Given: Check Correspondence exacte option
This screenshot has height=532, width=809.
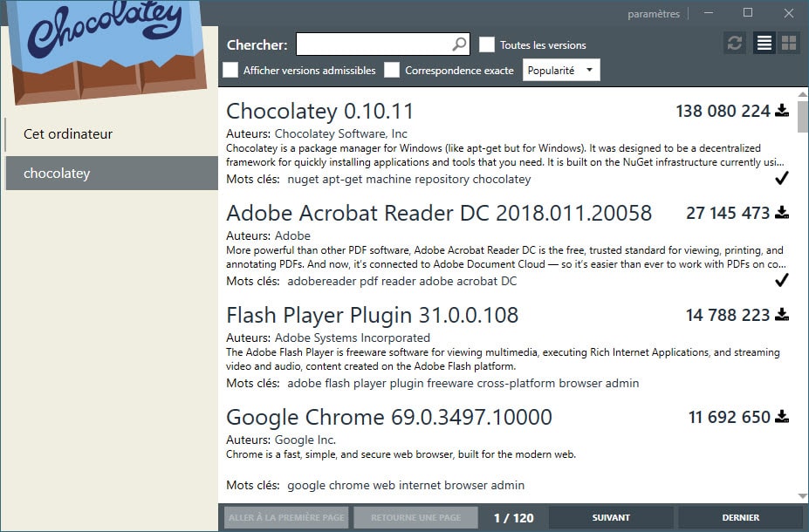Looking at the screenshot, I should coord(392,70).
